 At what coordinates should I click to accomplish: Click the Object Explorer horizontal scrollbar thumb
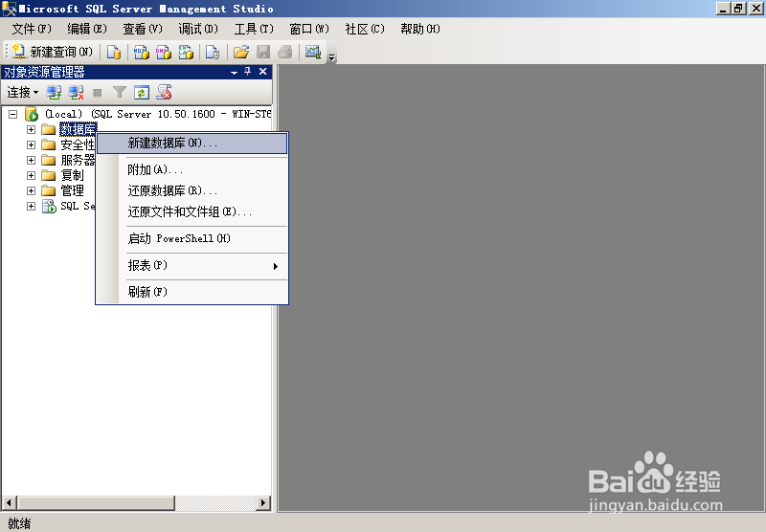96,502
